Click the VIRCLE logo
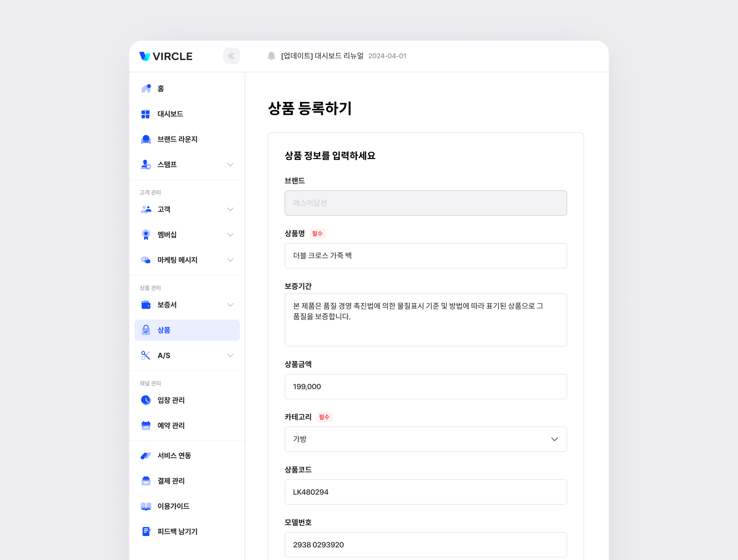The image size is (738, 560). tap(166, 56)
